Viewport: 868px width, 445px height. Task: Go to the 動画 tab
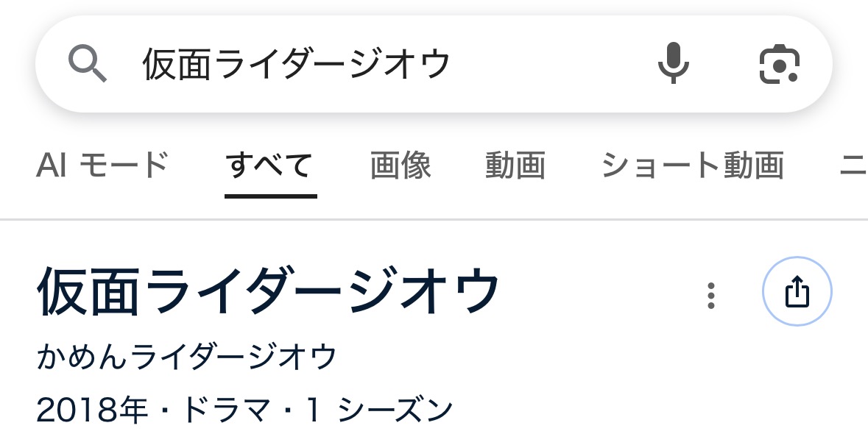pos(515,165)
